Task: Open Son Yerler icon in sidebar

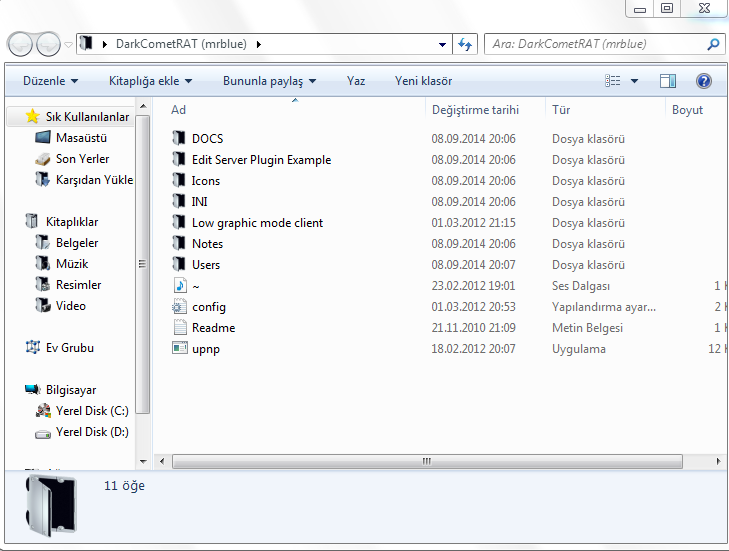Action: tap(43, 159)
